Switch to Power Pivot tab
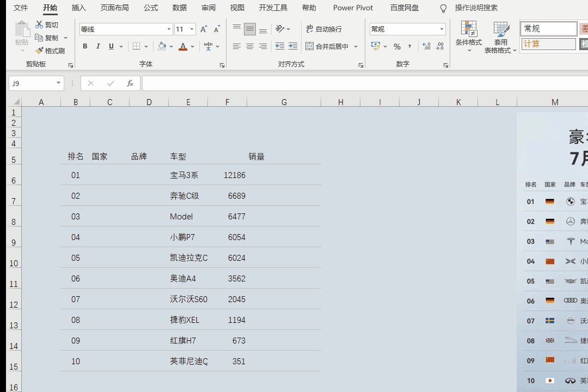This screenshot has width=588, height=392. click(x=353, y=8)
